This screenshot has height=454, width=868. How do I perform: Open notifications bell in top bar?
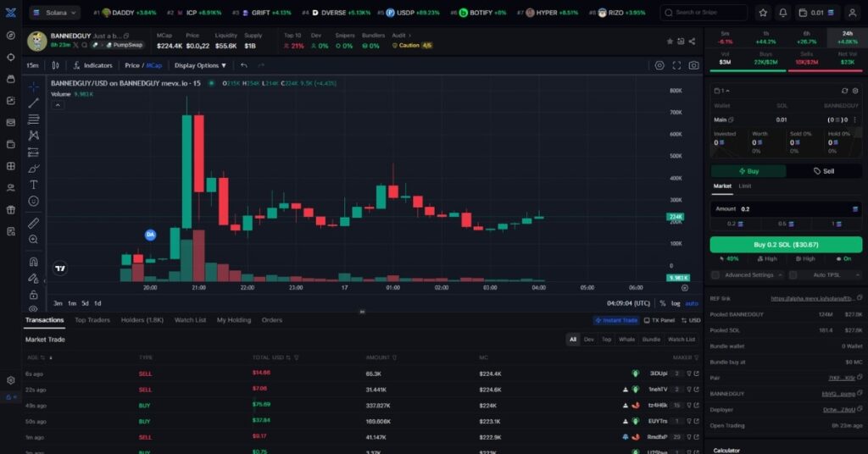782,12
